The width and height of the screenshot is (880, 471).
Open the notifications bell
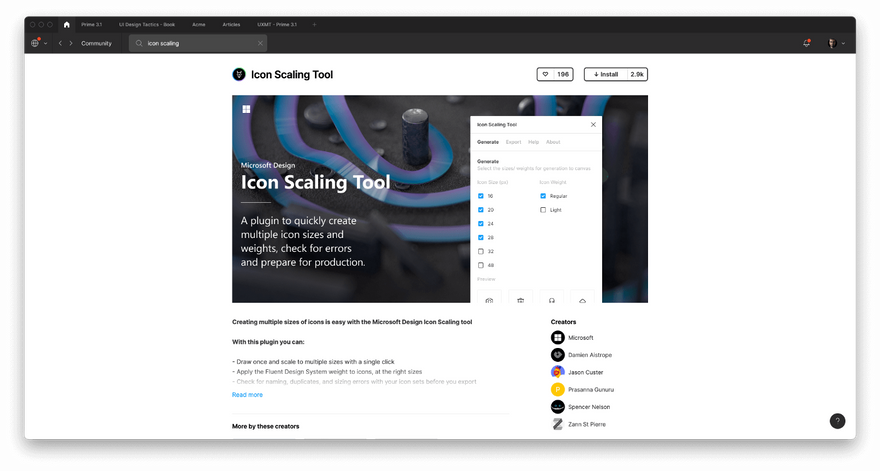pos(806,43)
